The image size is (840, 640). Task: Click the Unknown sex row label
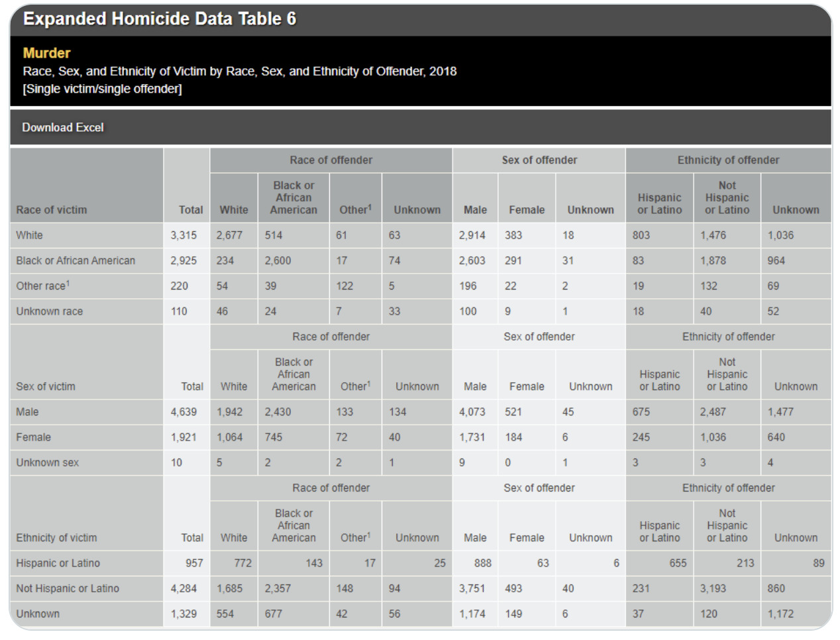pyautogui.click(x=47, y=462)
